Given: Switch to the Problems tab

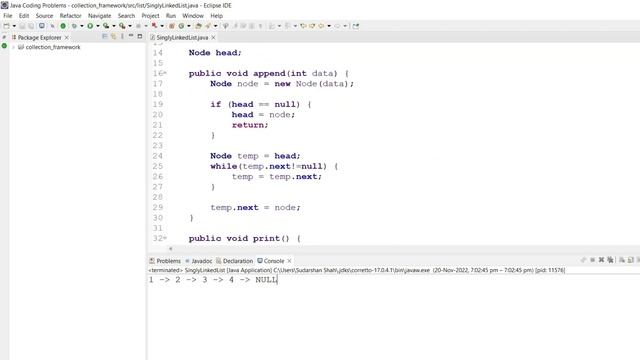Looking at the screenshot, I should [165, 261].
